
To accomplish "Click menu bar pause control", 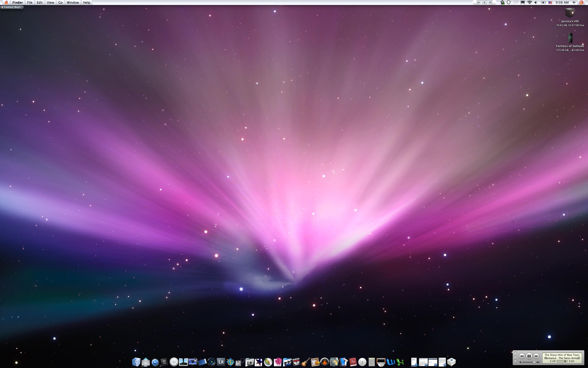I will pyautogui.click(x=484, y=3).
